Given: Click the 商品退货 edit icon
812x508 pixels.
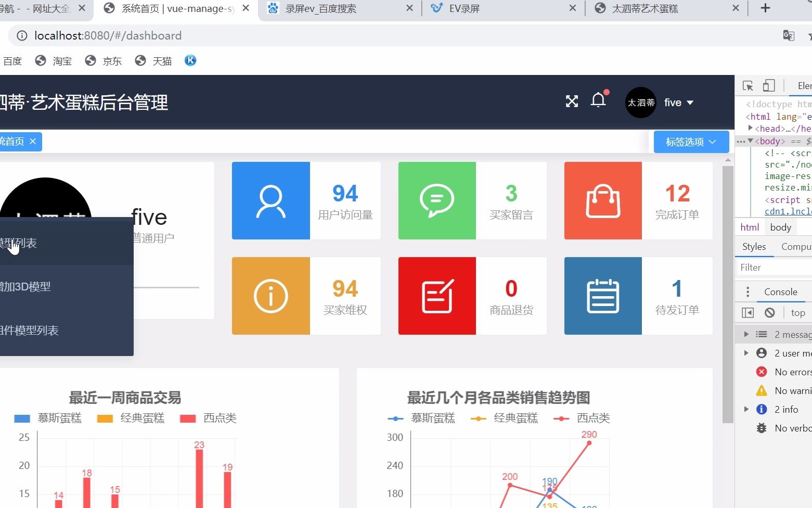Looking at the screenshot, I should (436, 295).
